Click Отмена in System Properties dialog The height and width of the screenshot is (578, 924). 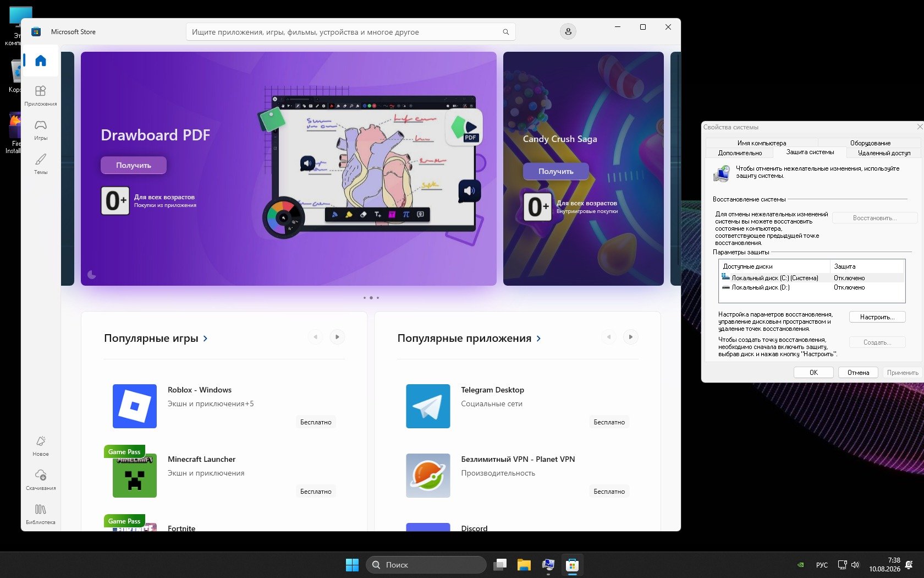pyautogui.click(x=858, y=373)
